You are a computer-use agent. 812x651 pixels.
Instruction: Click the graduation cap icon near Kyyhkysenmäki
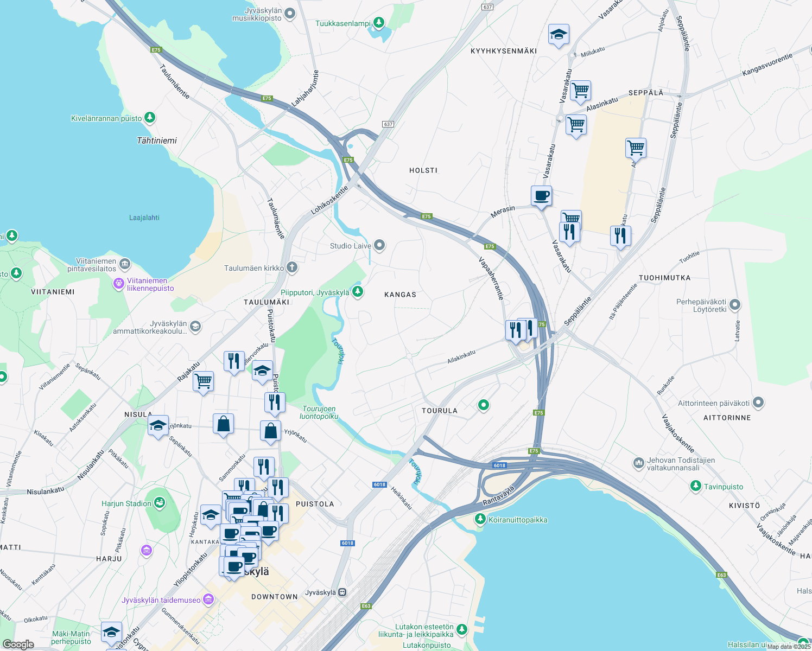point(559,35)
